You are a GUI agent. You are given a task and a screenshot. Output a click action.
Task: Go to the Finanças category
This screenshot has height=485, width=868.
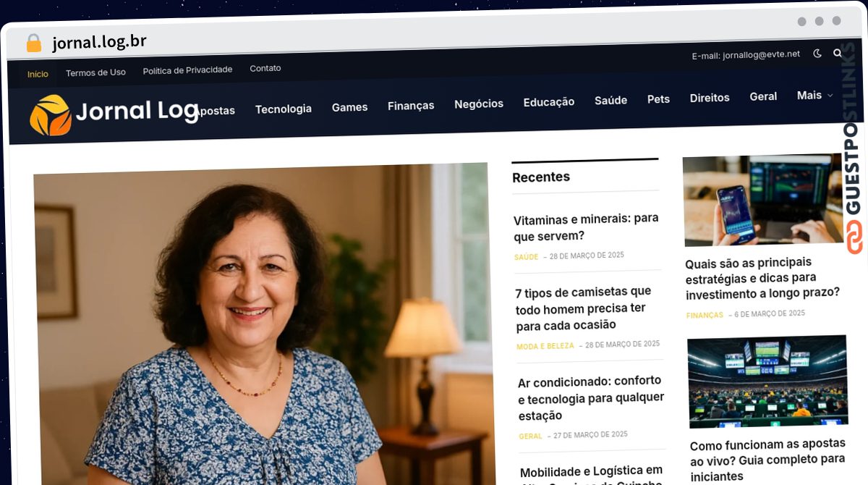(x=411, y=106)
